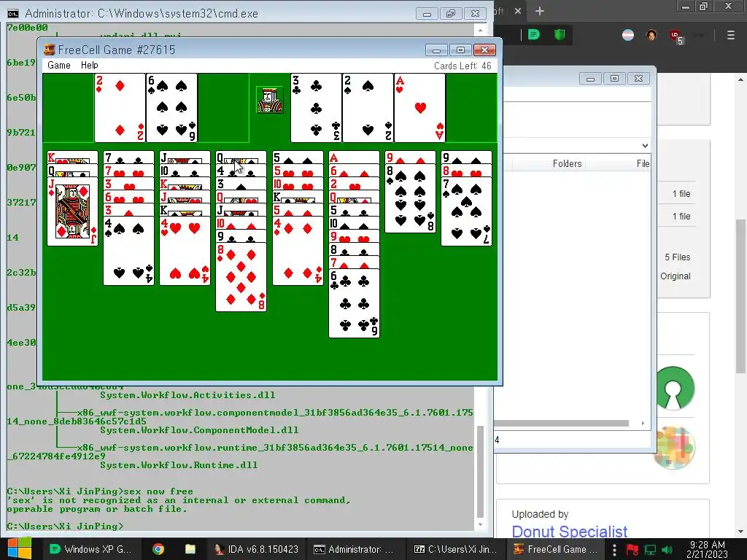The height and width of the screenshot is (560, 747).
Task: Close the current browser tab
Action: click(x=518, y=11)
